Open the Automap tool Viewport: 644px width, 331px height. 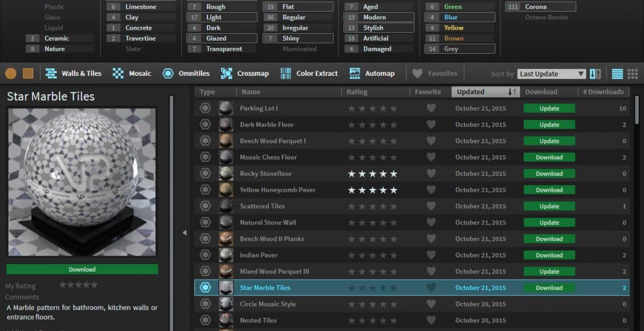[372, 74]
